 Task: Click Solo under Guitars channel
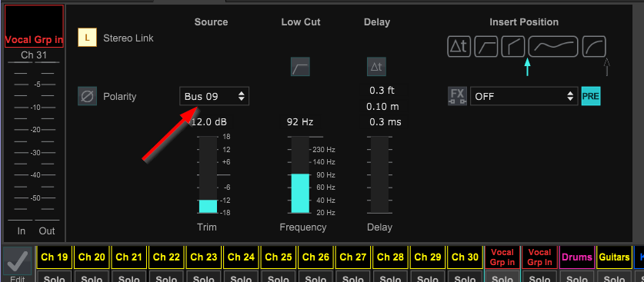(x=614, y=277)
